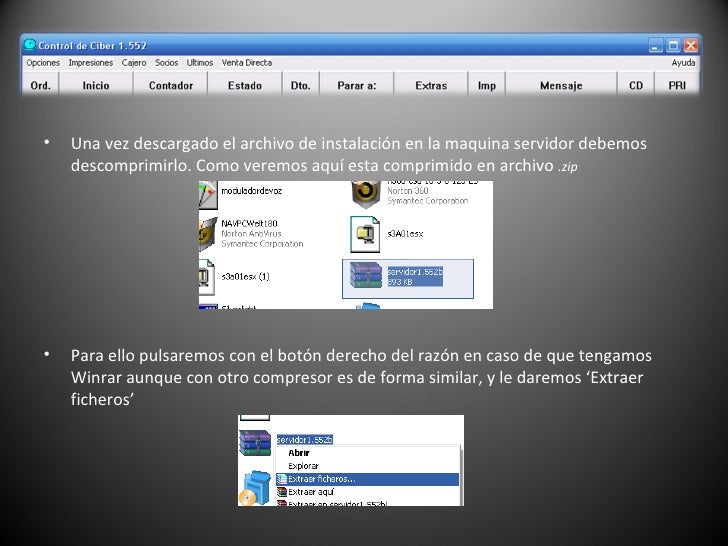Screen dimensions: 728x546
Task: Click the Parar a: column header
Action: (x=357, y=85)
